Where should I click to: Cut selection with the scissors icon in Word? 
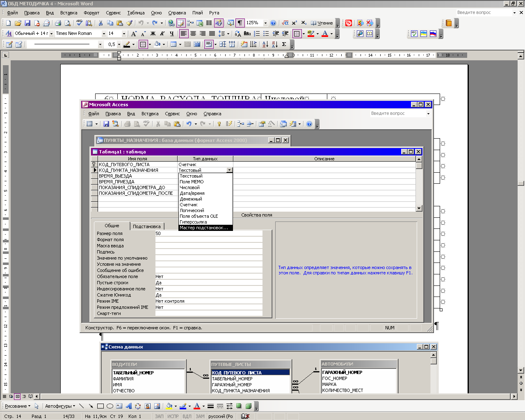click(100, 23)
